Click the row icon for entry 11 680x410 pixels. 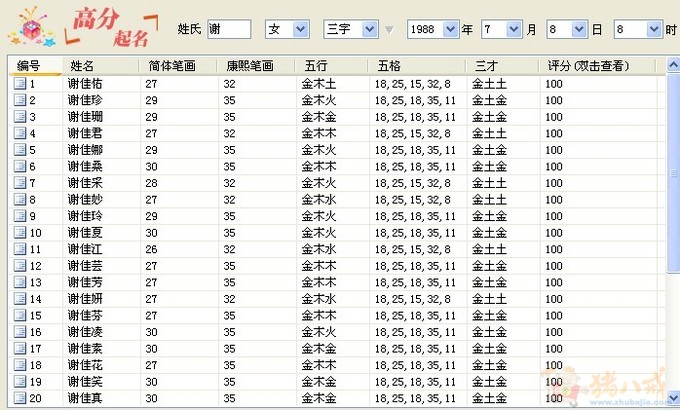tap(20, 249)
